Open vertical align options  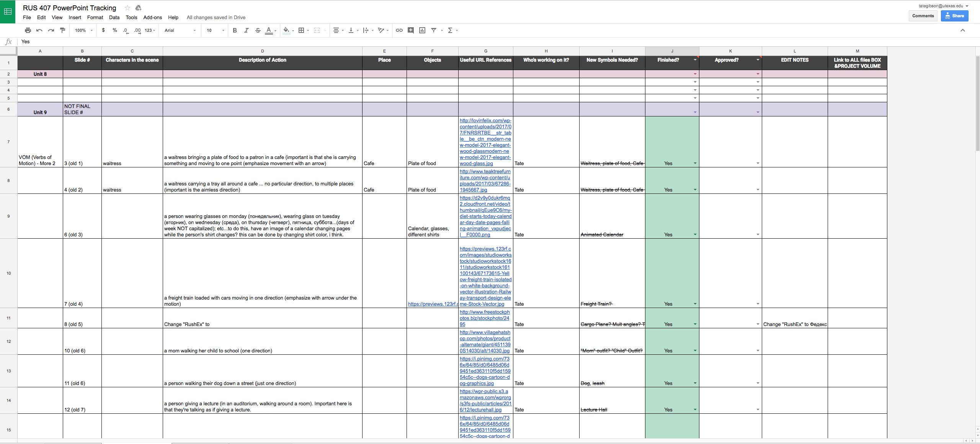click(353, 30)
